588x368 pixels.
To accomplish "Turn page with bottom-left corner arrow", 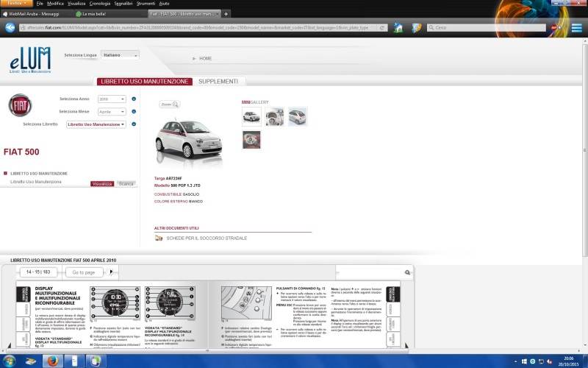I will 10,345.
